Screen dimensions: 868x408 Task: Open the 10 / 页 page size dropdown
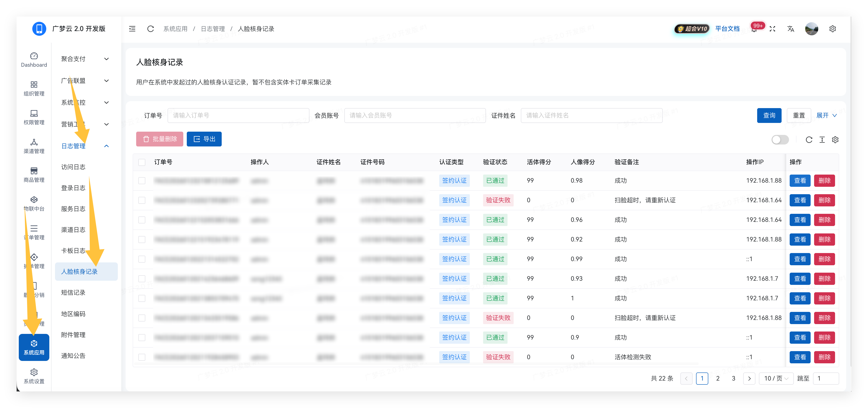tap(776, 378)
